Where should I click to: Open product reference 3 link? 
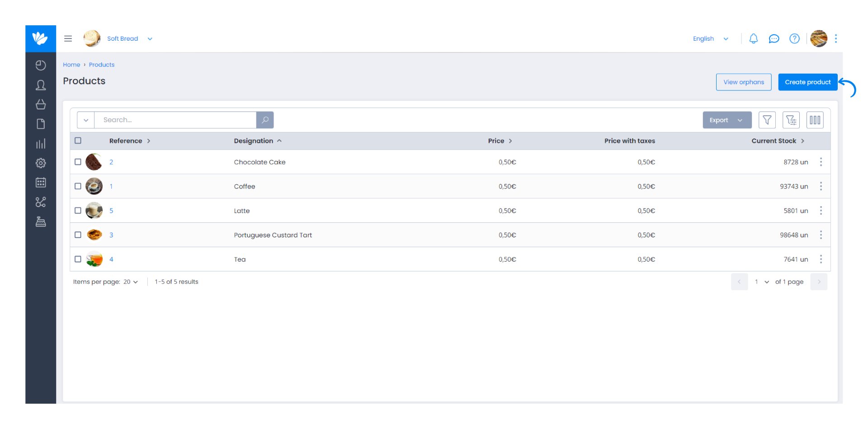tap(111, 235)
